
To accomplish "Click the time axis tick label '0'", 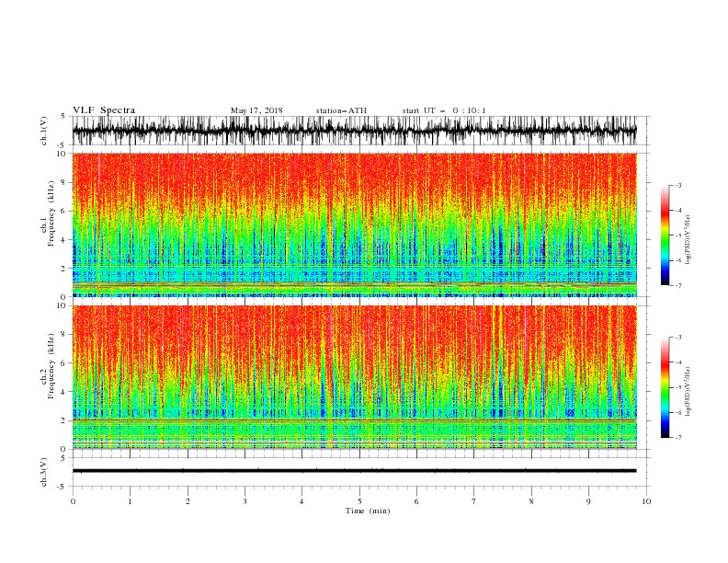I will pyautogui.click(x=73, y=501).
